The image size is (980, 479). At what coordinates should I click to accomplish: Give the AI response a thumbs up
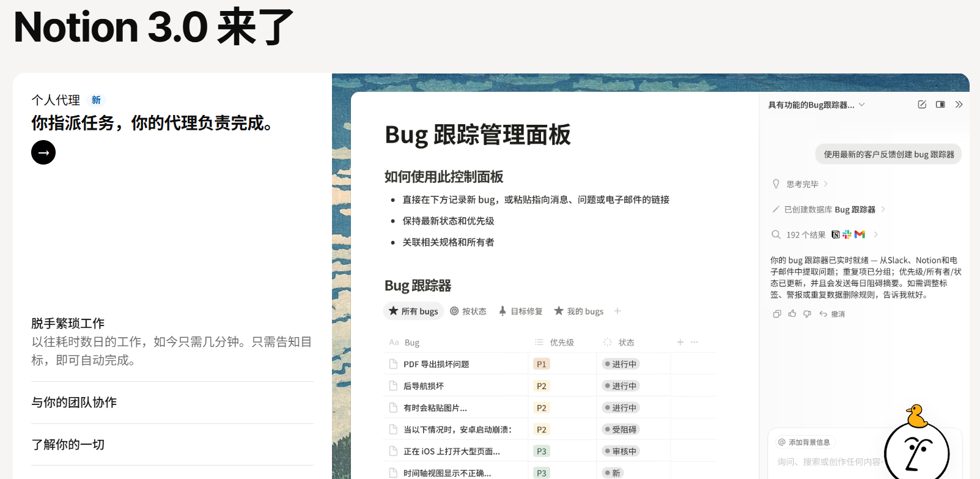tap(792, 314)
